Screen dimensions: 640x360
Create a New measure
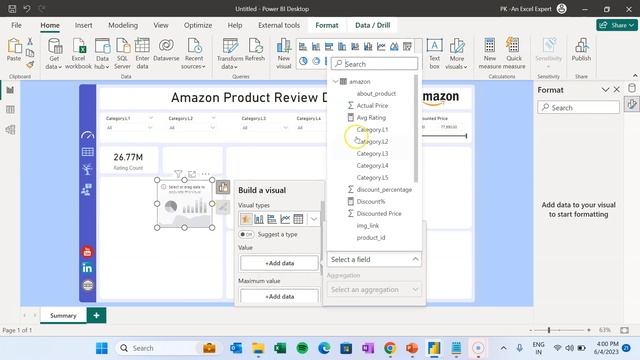click(490, 53)
